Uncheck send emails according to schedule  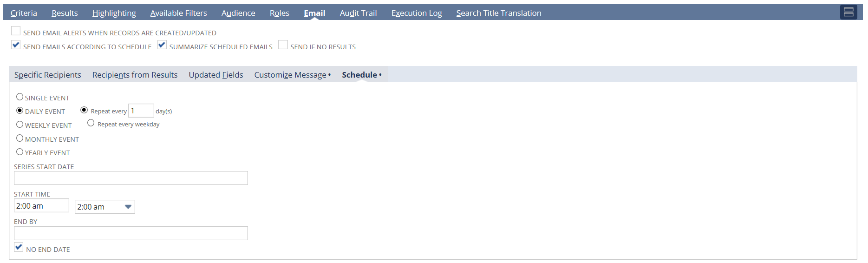pyautogui.click(x=16, y=45)
